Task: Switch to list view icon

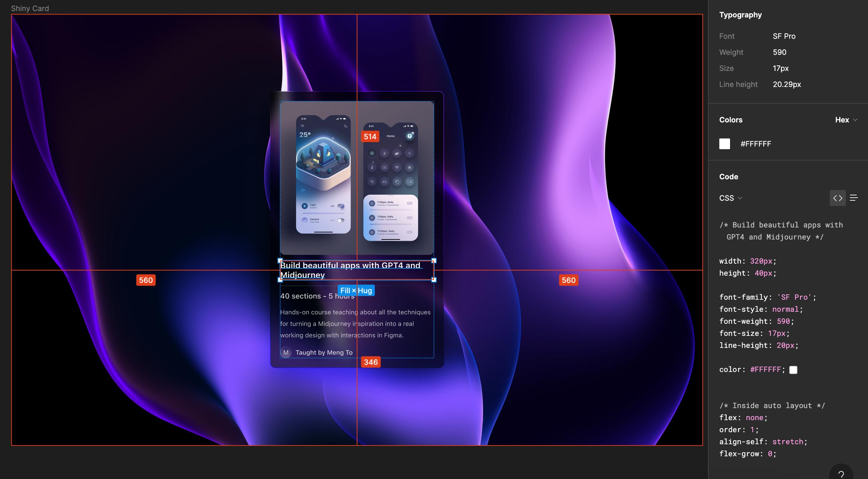Action: pyautogui.click(x=854, y=198)
